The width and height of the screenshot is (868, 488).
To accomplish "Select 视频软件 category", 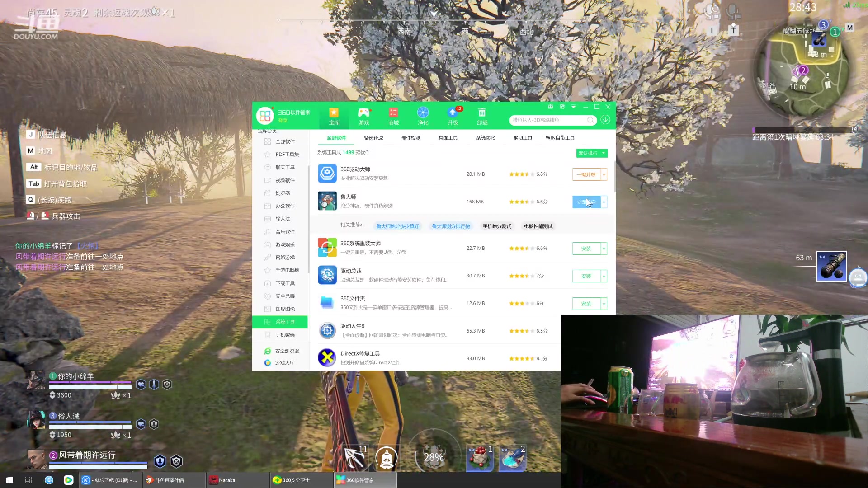I will 280,180.
